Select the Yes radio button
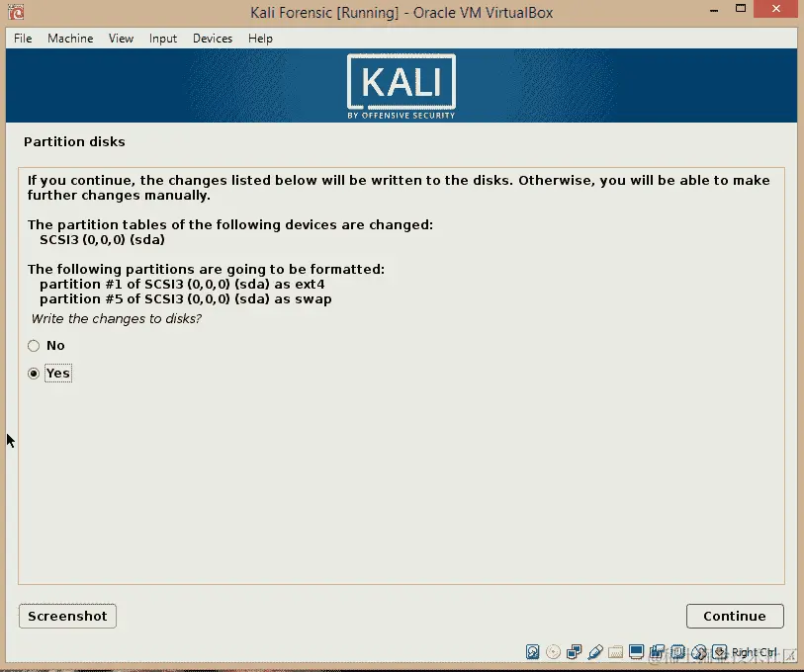Image resolution: width=804 pixels, height=672 pixels. (x=34, y=374)
